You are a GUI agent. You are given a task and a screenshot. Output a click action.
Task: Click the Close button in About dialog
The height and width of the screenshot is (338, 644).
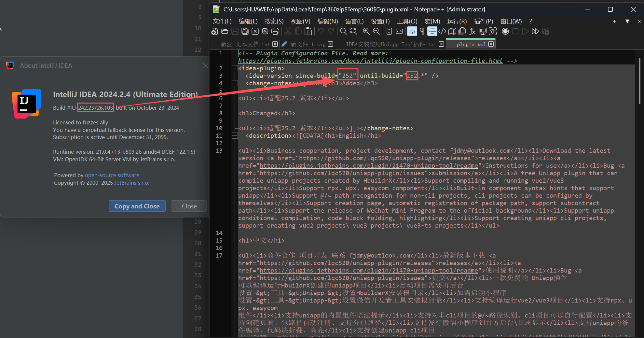click(x=189, y=206)
